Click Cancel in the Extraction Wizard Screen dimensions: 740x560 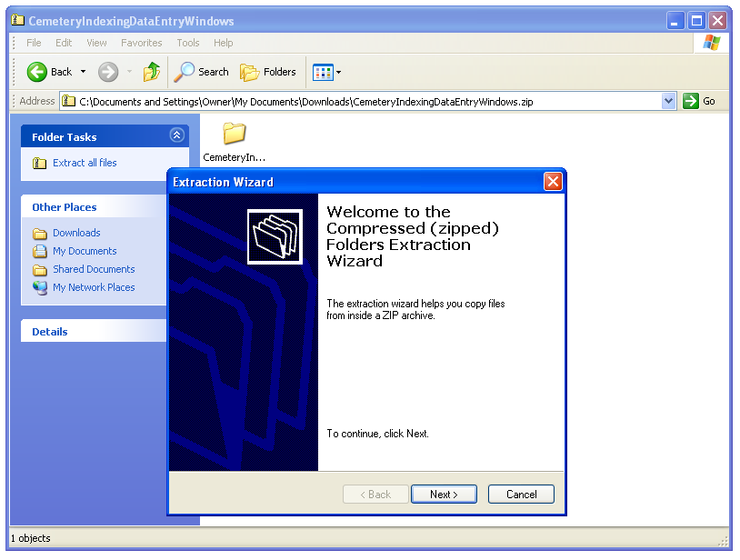click(521, 494)
